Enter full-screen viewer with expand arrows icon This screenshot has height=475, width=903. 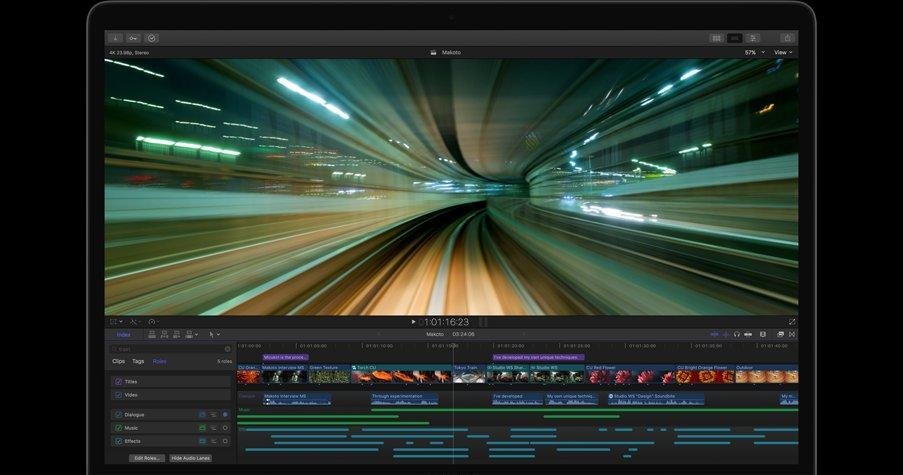pyautogui.click(x=792, y=322)
